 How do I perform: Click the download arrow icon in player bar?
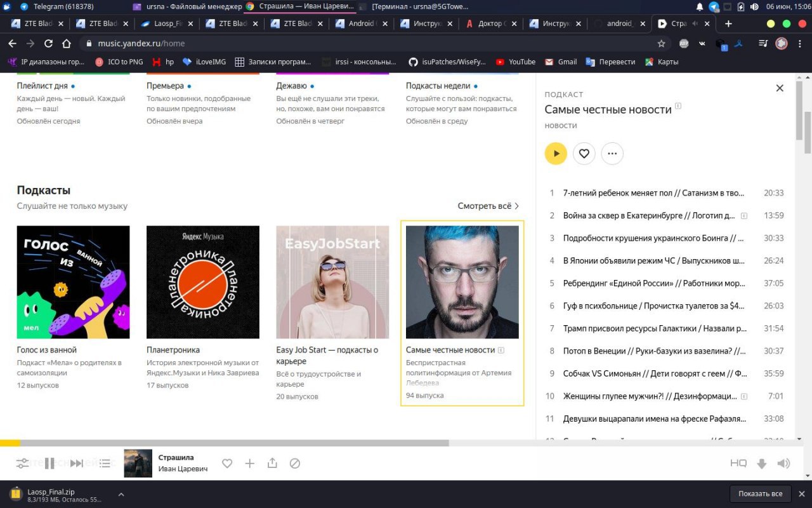(x=762, y=464)
